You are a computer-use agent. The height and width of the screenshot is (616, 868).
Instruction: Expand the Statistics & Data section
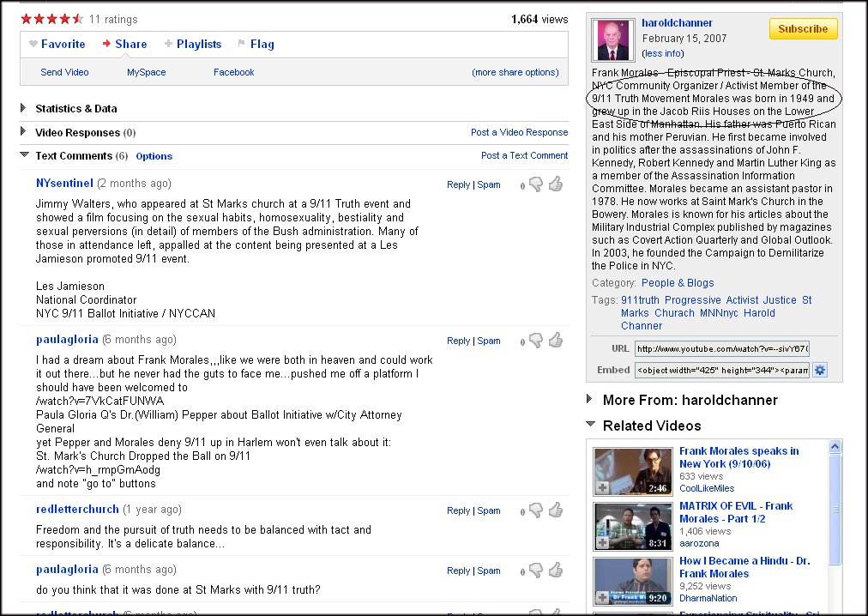pos(23,107)
